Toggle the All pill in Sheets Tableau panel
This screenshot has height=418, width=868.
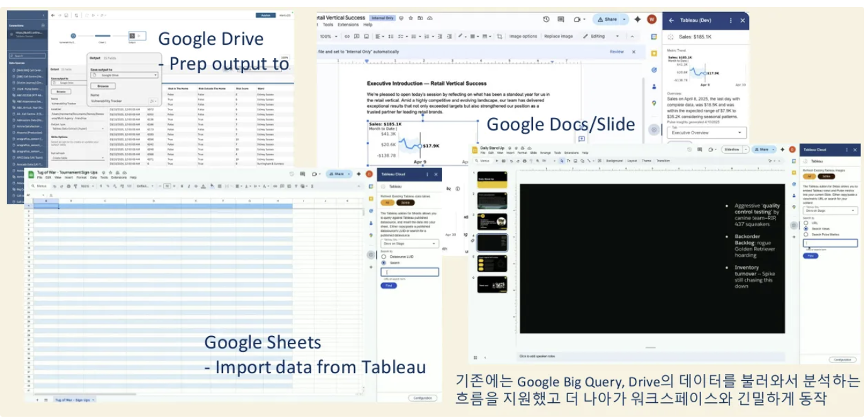387,202
